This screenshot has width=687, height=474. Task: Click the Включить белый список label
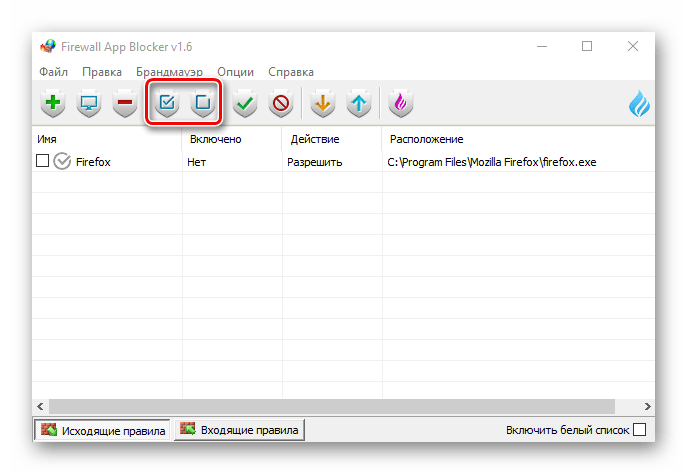coord(567,430)
